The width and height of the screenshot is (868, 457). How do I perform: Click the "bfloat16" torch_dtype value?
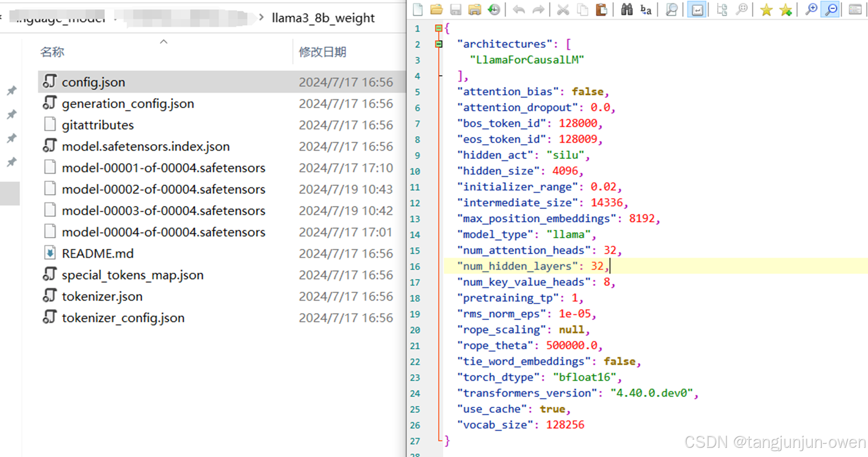coord(584,377)
